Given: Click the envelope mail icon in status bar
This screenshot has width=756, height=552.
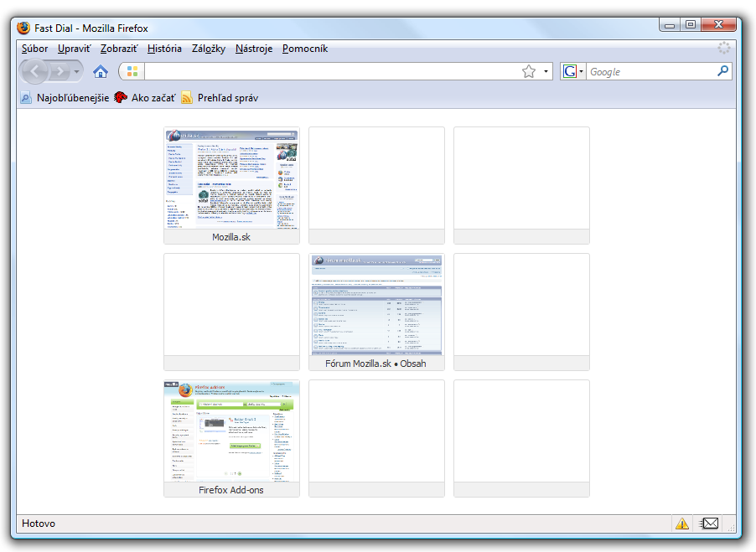Looking at the screenshot, I should click(x=709, y=523).
